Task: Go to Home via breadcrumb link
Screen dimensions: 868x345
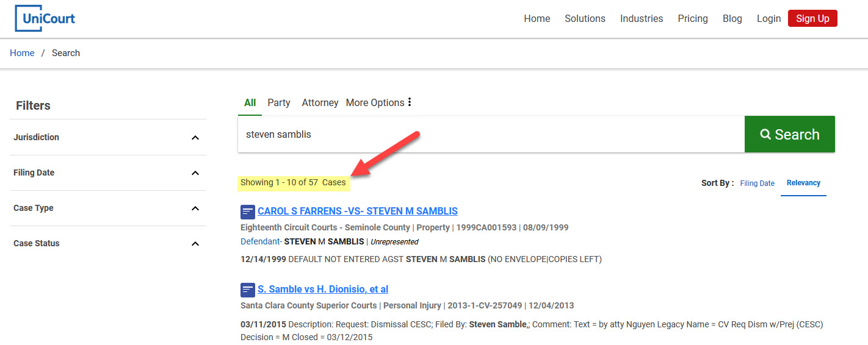Action: [22, 53]
